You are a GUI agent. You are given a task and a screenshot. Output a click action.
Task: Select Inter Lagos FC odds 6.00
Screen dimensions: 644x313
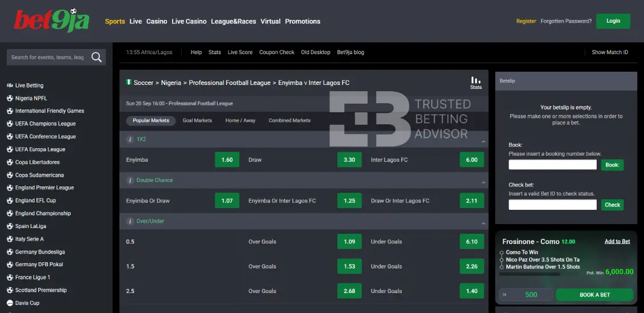coord(472,160)
